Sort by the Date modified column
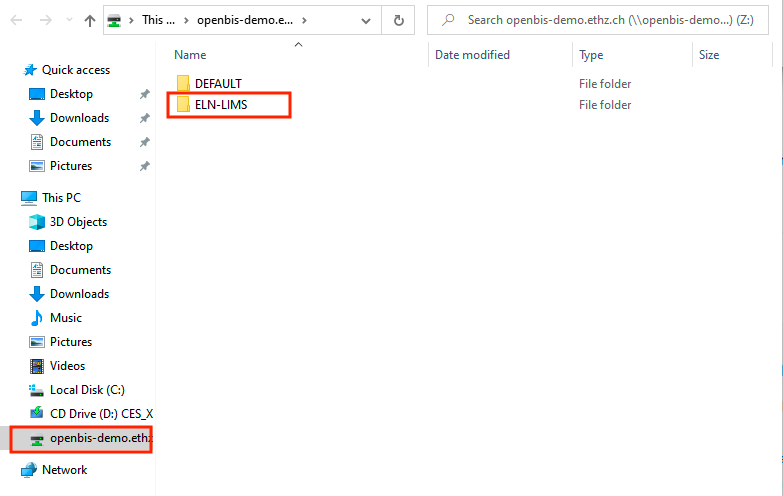 [x=472, y=55]
